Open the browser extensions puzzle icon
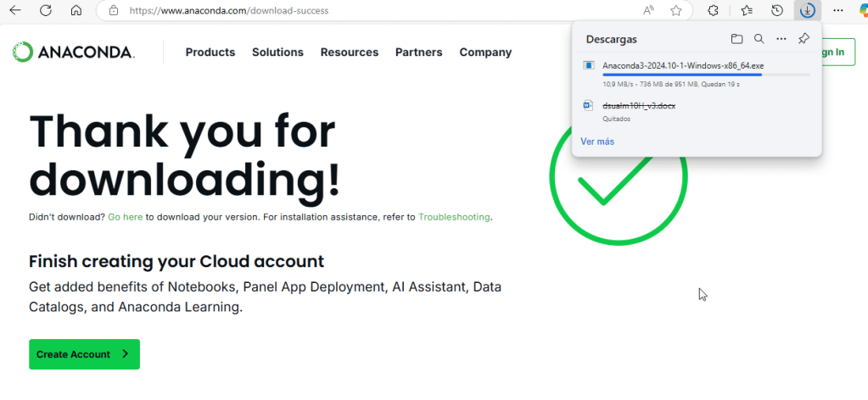The image size is (868, 400). point(714,11)
